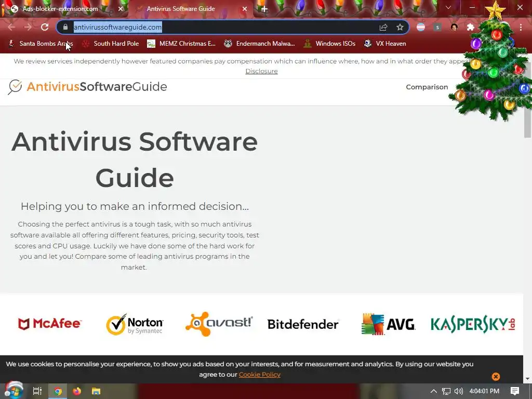
Task: Open the Windows Start button
Action: pos(14,391)
